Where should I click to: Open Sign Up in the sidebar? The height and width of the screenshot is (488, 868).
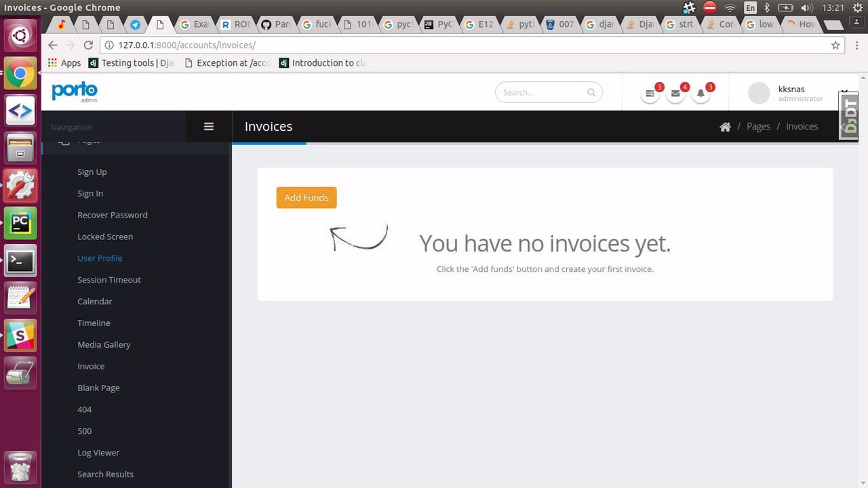click(92, 172)
